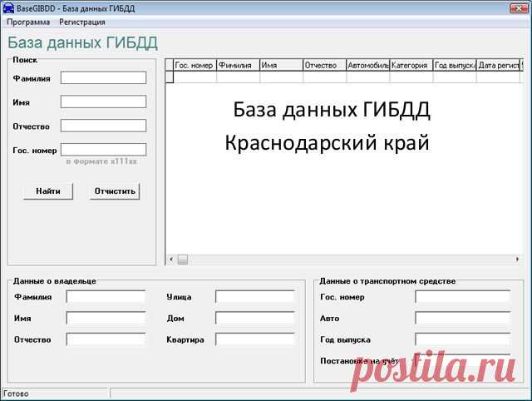The height and width of the screenshot is (401, 532).
Task: Click the owner Отчество field
Action: point(106,339)
